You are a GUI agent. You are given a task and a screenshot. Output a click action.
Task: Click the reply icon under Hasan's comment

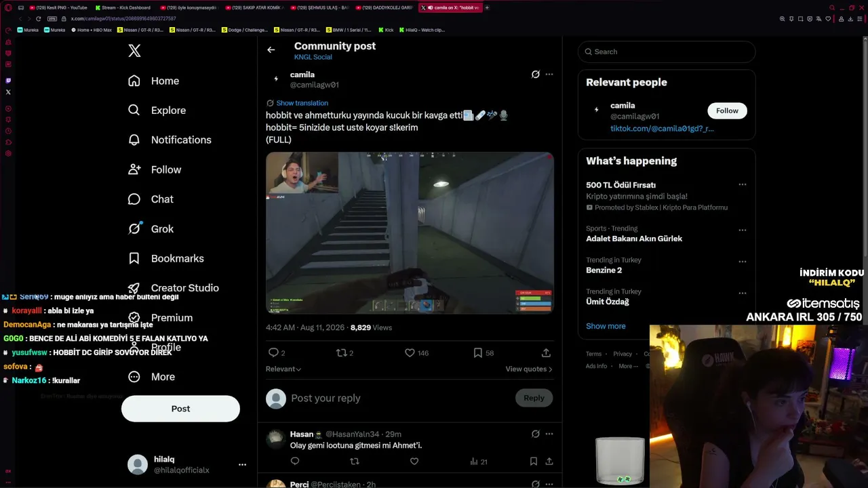click(x=295, y=462)
